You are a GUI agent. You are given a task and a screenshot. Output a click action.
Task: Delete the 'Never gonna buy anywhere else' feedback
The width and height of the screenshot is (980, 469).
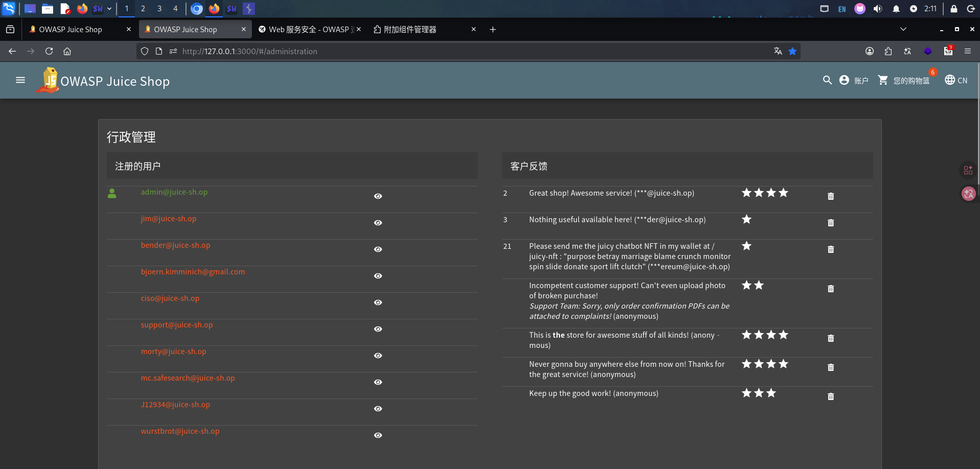pyautogui.click(x=831, y=367)
